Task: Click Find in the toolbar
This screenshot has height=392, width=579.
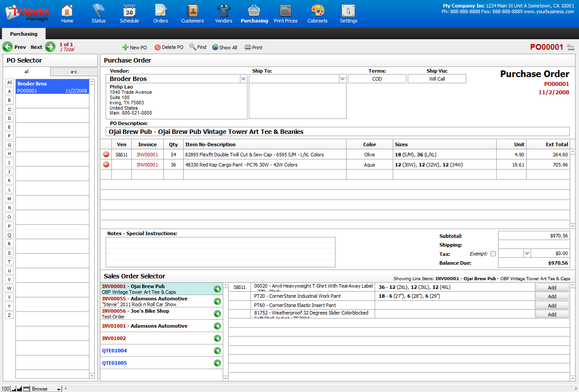Action: [x=198, y=47]
